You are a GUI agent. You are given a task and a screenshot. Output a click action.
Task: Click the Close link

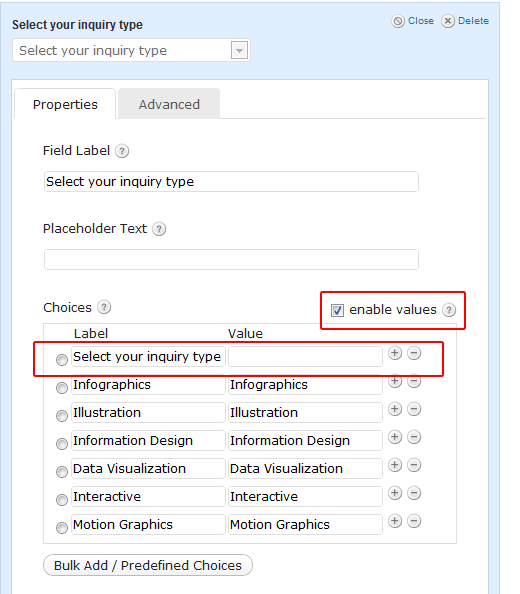tap(413, 21)
